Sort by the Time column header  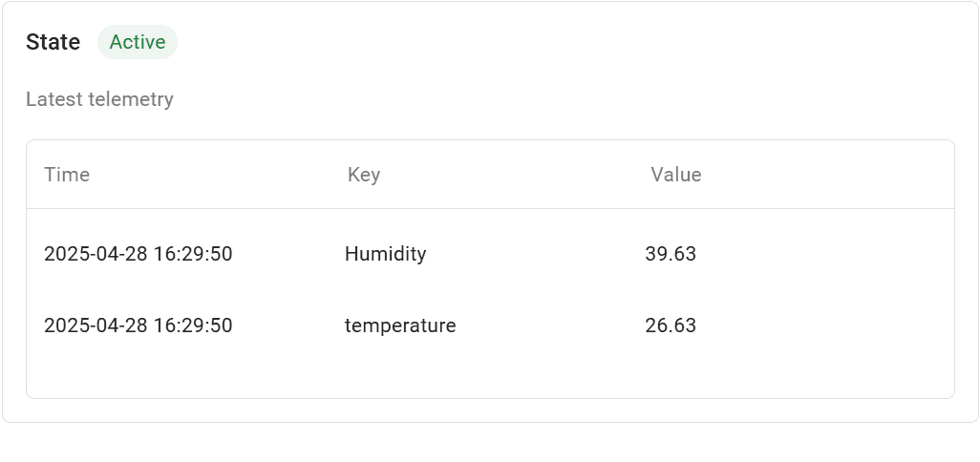[x=67, y=175]
